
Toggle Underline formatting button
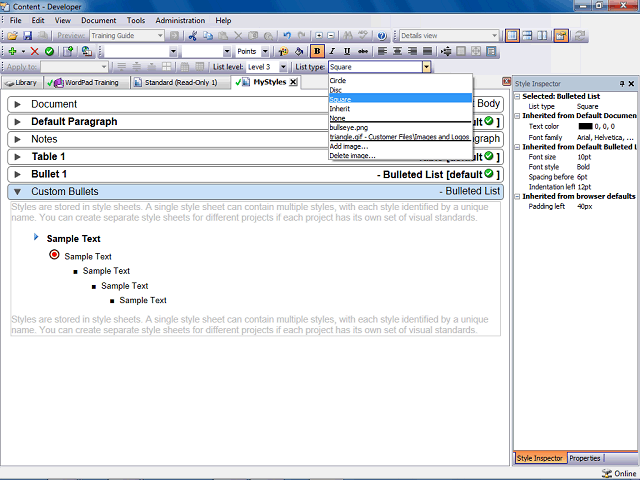pyautogui.click(x=347, y=51)
